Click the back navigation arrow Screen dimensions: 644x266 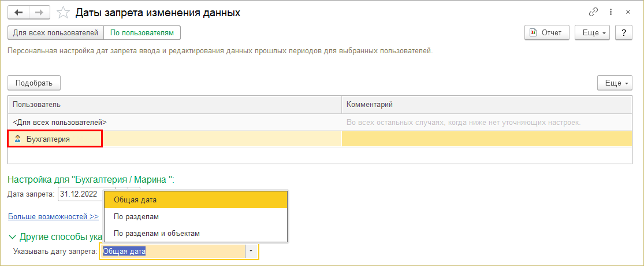(x=19, y=12)
